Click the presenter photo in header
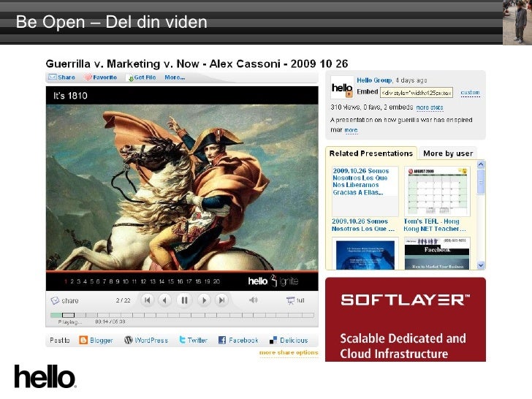 pos(517,23)
